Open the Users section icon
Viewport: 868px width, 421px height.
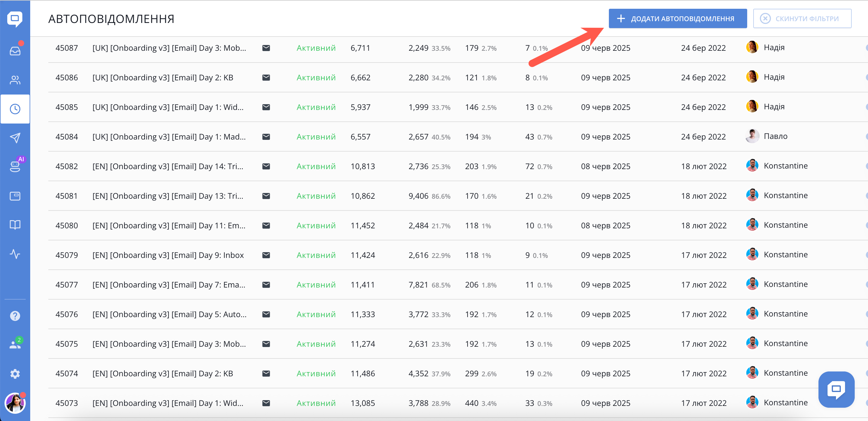coord(15,80)
